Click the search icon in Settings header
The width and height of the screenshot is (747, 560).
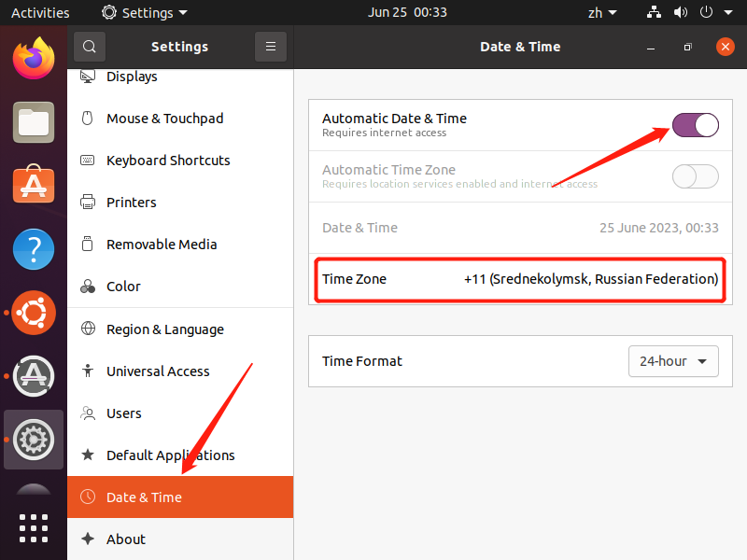click(x=90, y=46)
